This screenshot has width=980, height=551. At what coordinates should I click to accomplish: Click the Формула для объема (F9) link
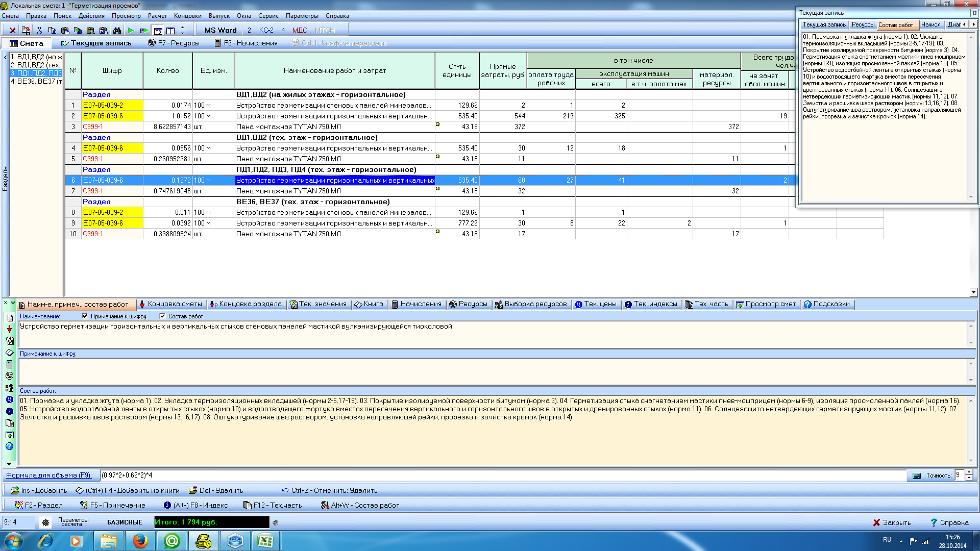pos(49,475)
